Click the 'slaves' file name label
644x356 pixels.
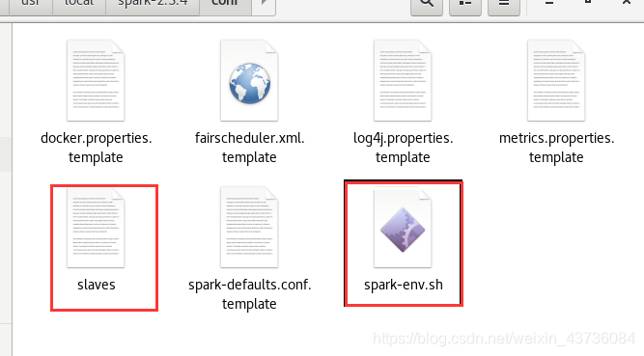click(x=97, y=285)
